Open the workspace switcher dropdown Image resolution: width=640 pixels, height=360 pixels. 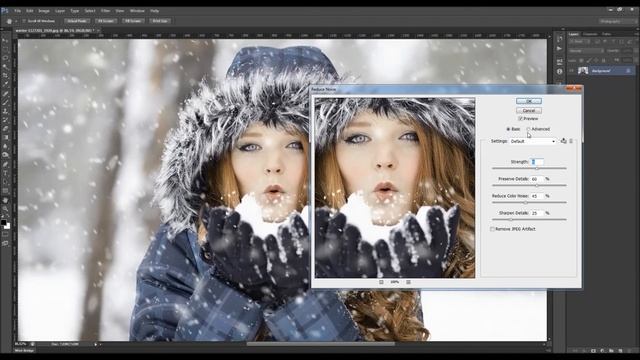tap(617, 21)
